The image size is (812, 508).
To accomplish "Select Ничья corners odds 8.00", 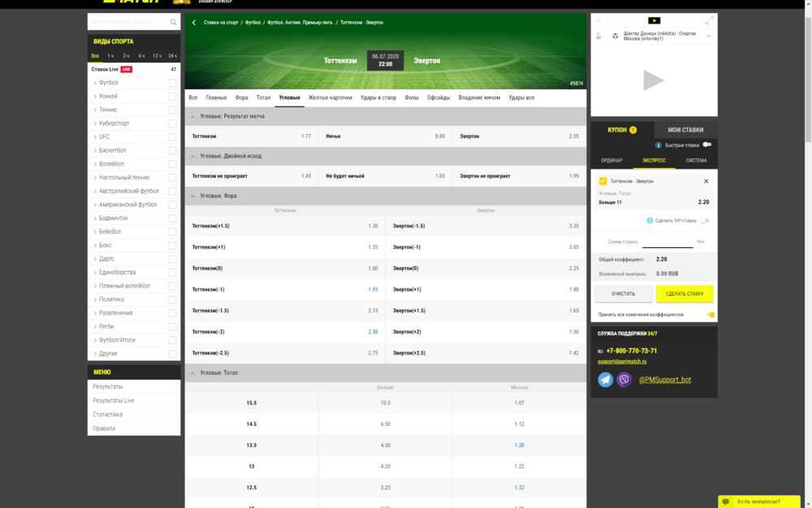I will (x=439, y=137).
